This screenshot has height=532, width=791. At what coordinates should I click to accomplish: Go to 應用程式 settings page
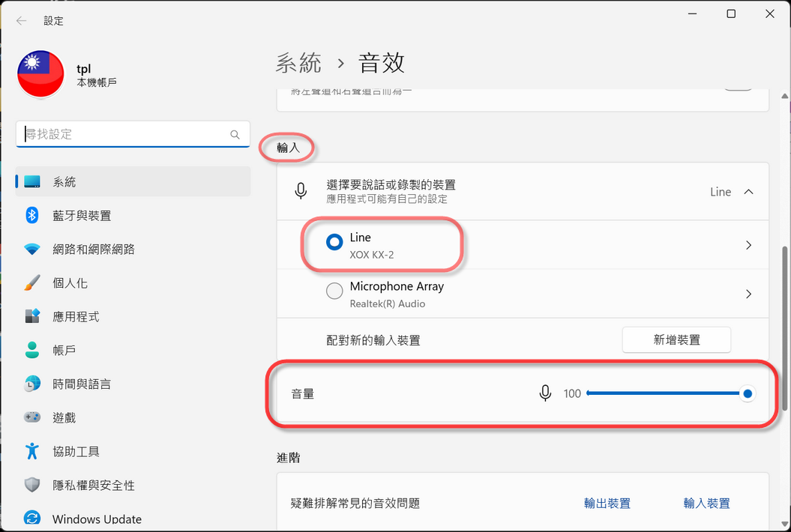[76, 317]
